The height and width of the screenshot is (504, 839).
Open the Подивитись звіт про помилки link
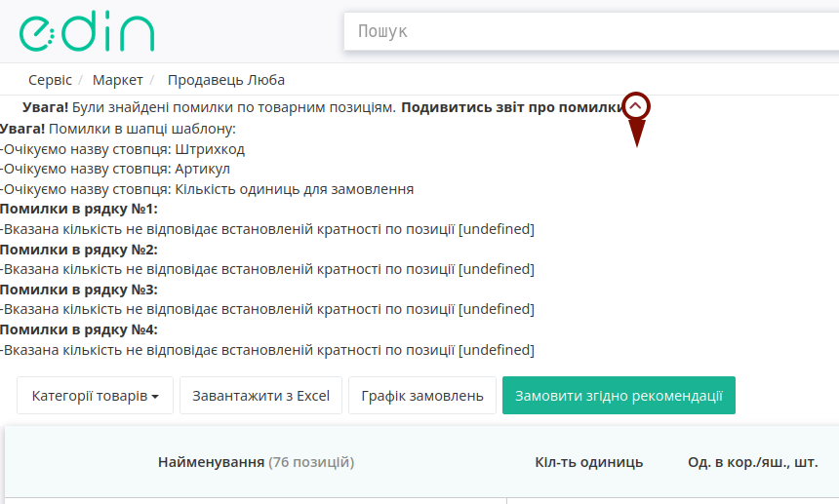pyautogui.click(x=512, y=107)
